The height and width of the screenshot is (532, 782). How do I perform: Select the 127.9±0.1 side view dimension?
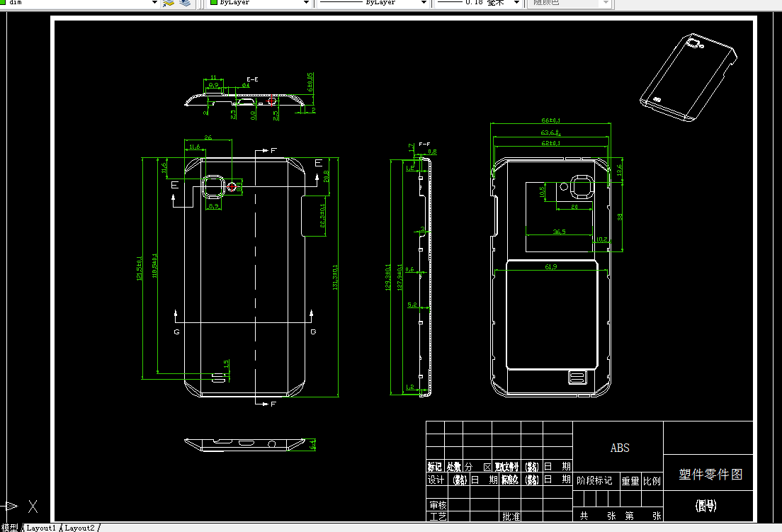tap(399, 278)
